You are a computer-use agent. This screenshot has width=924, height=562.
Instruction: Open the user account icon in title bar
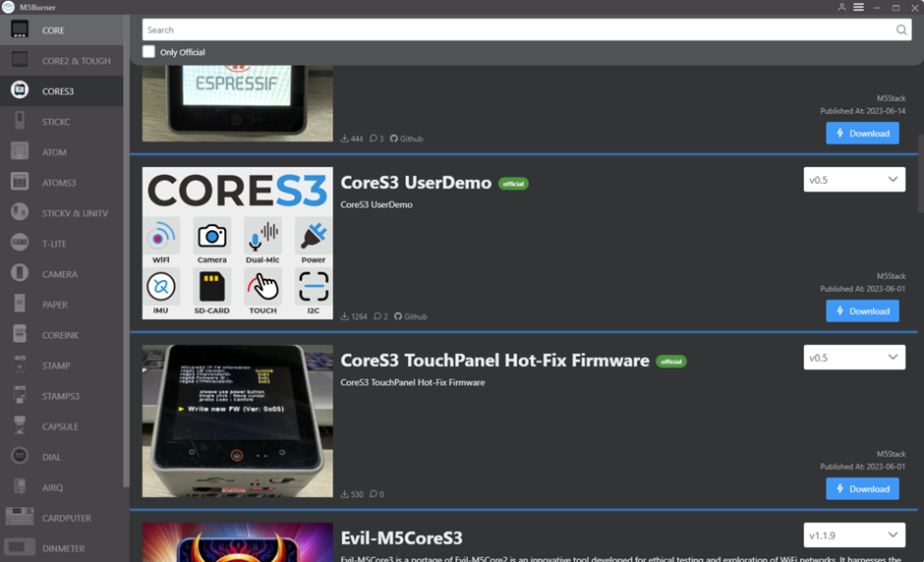(x=841, y=7)
